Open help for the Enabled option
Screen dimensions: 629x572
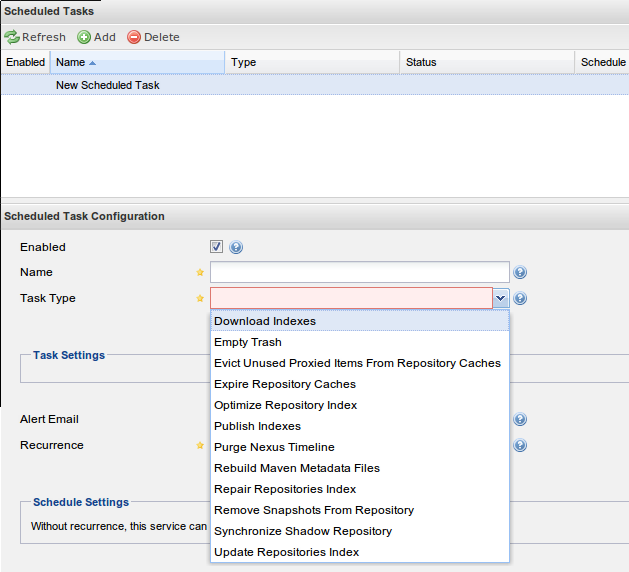(x=236, y=247)
